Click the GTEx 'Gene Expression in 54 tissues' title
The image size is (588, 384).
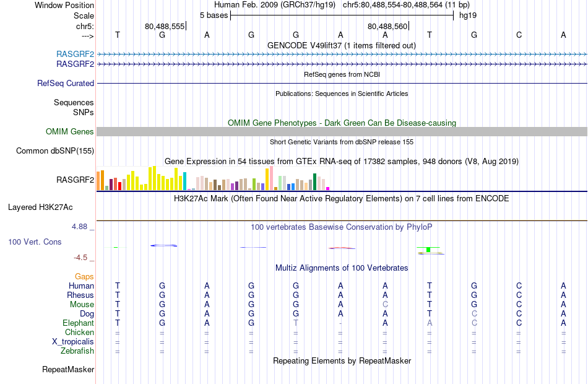click(x=342, y=162)
